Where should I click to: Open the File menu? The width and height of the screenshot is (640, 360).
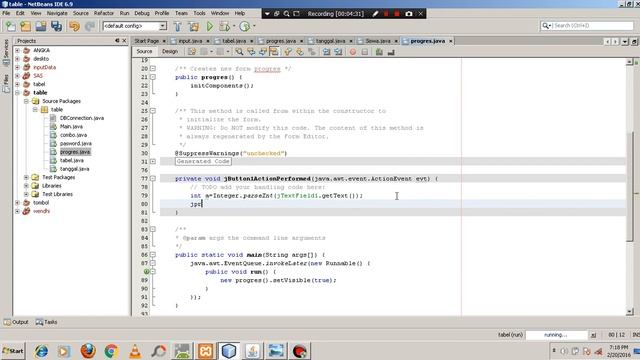tap(6, 13)
